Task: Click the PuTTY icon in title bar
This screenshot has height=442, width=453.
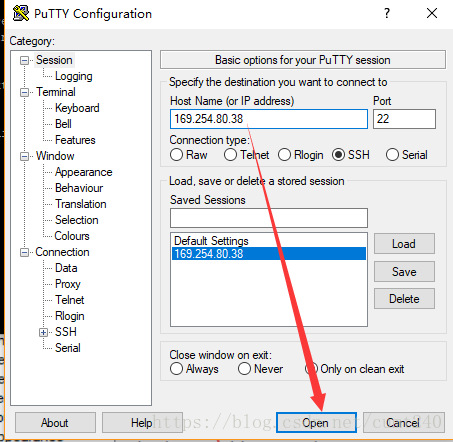Action: tap(21, 14)
